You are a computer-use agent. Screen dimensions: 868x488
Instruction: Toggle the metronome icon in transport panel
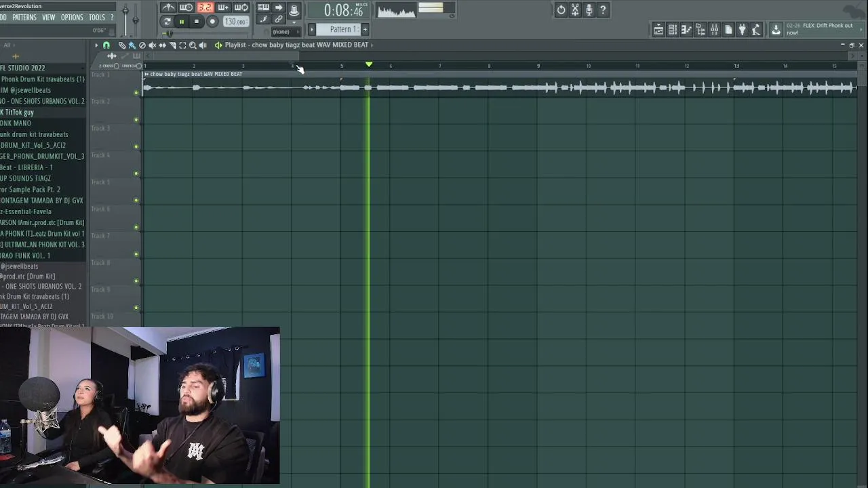click(x=169, y=7)
